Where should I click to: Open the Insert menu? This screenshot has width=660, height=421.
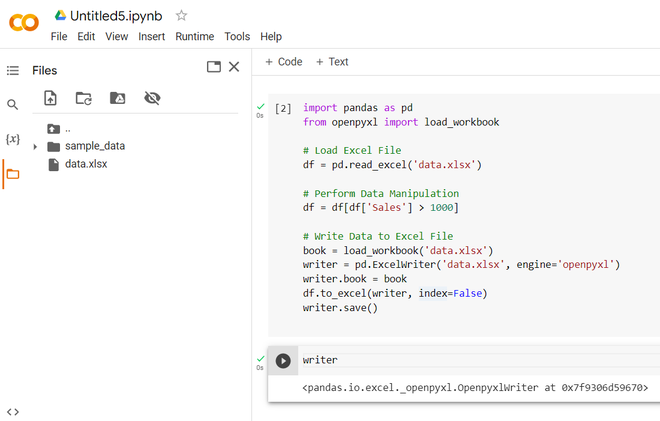[152, 37]
